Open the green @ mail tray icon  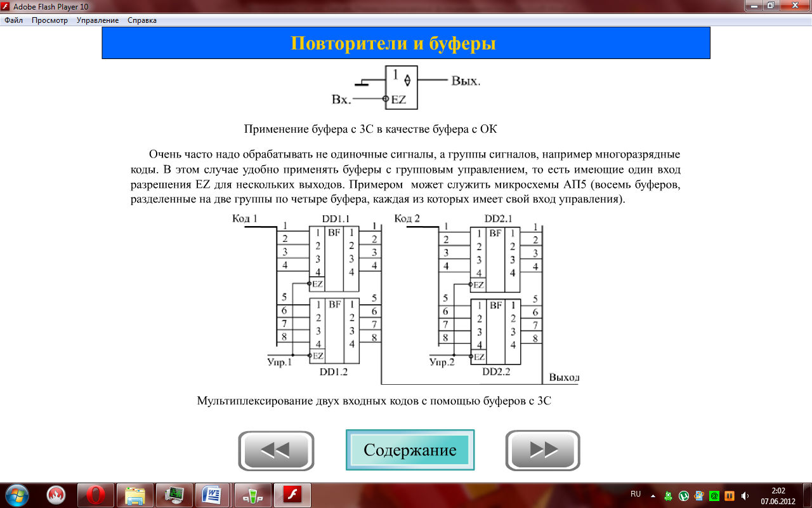[x=714, y=495]
